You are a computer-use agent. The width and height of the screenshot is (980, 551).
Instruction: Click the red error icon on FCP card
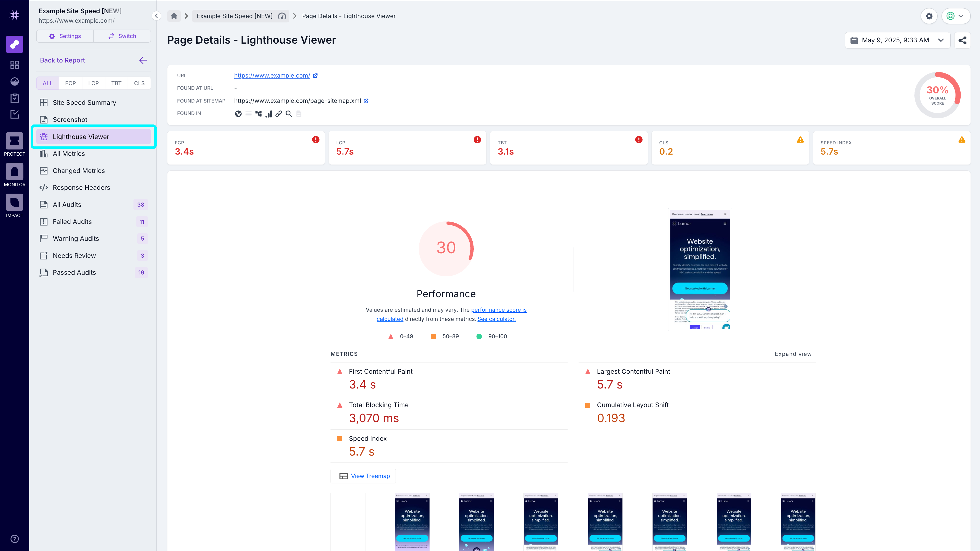coord(316,140)
